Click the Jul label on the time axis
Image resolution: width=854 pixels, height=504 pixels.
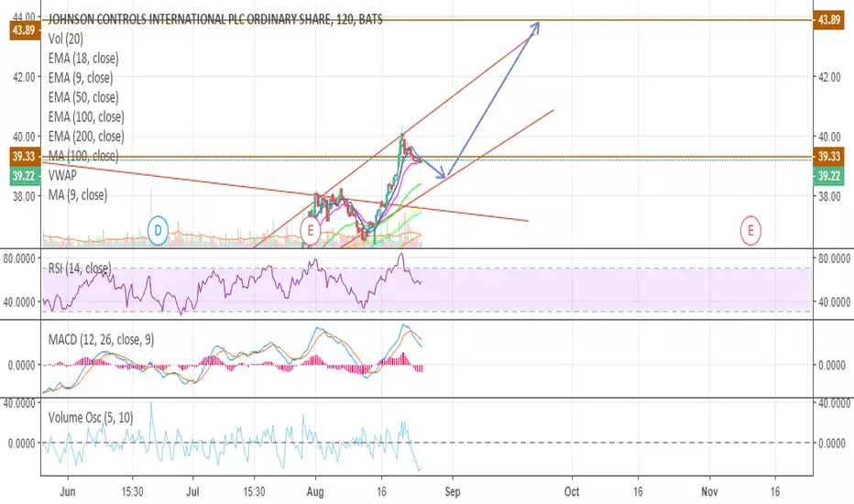point(192,491)
